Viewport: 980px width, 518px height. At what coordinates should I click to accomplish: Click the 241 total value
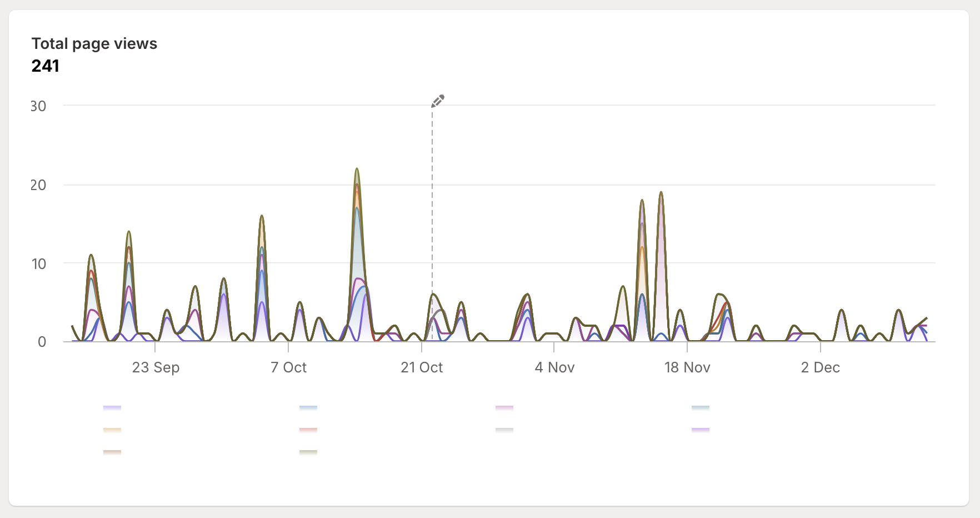45,66
